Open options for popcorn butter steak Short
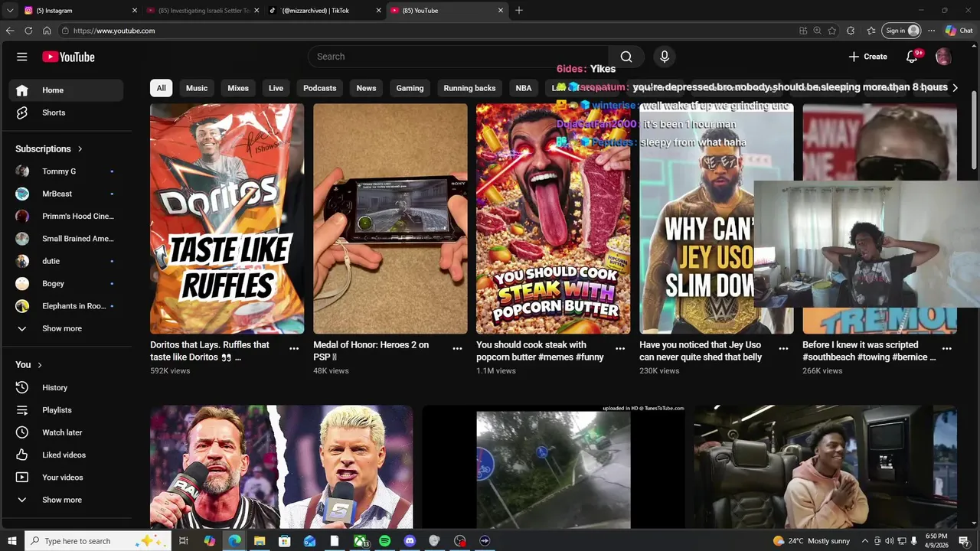Screen dimensions: 980x551 620,348
